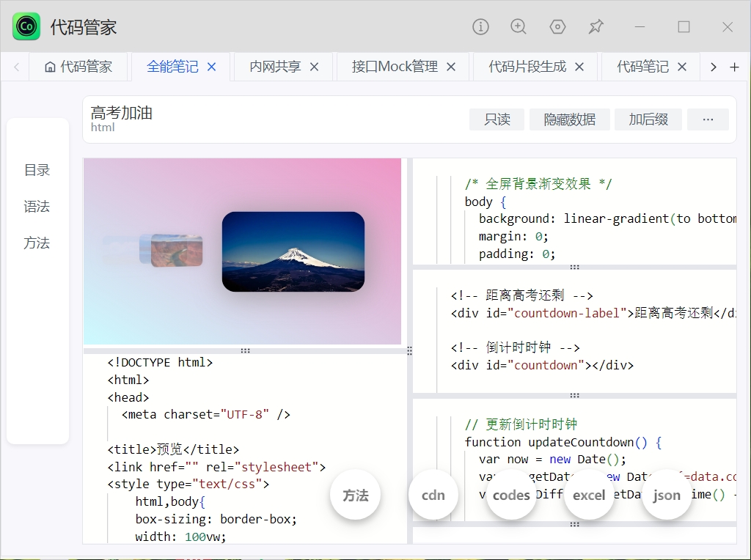
Task: Toggle the 隐藏数据 button
Action: click(569, 119)
